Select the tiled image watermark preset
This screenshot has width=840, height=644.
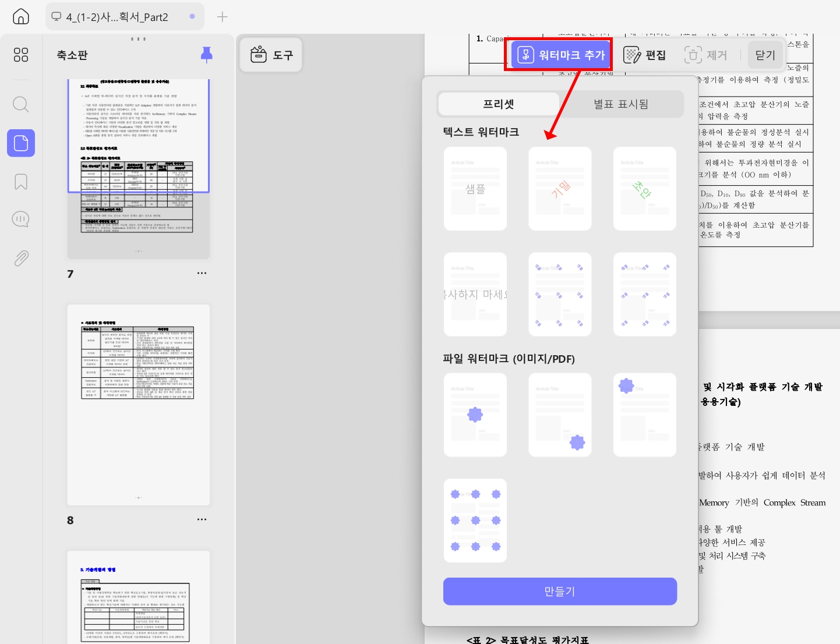(x=475, y=521)
